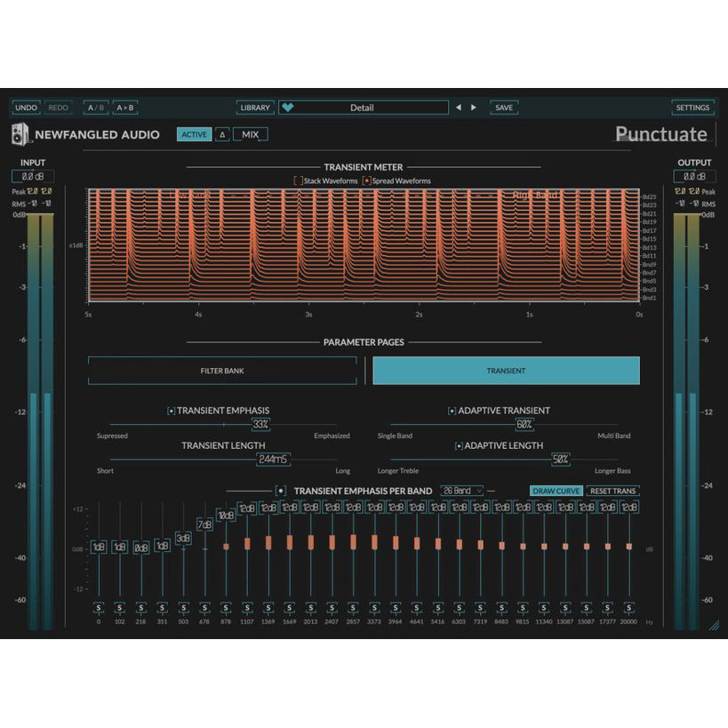
Task: Click the Newfangled Audio speaker logo
Action: 20,134
